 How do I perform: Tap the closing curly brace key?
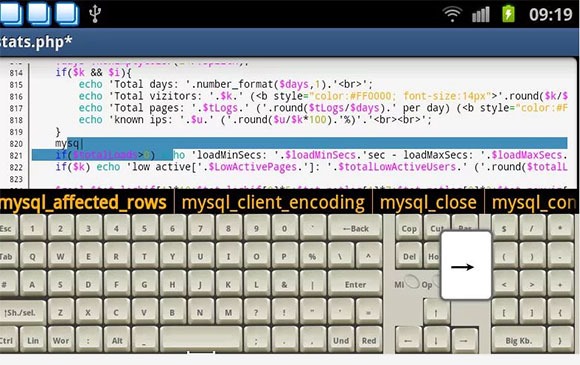pos(560,340)
